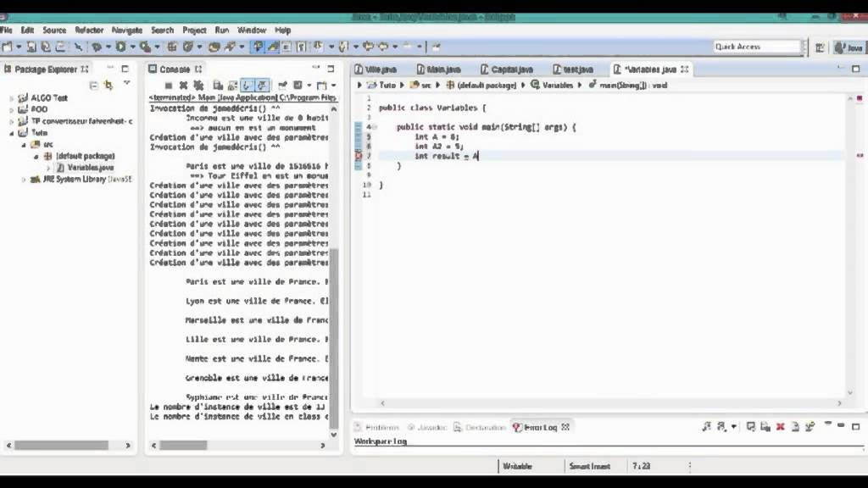Screen dimensions: 868x488
Task: Toggle Link with Editor in Package Explorer
Action: coord(108,86)
